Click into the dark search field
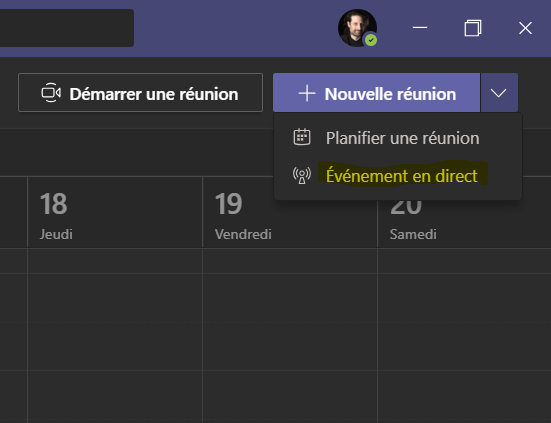This screenshot has height=423, width=551. (67, 28)
